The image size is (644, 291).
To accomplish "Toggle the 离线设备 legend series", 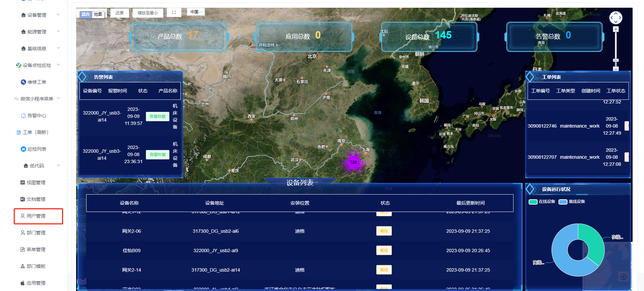I will click(x=572, y=202).
